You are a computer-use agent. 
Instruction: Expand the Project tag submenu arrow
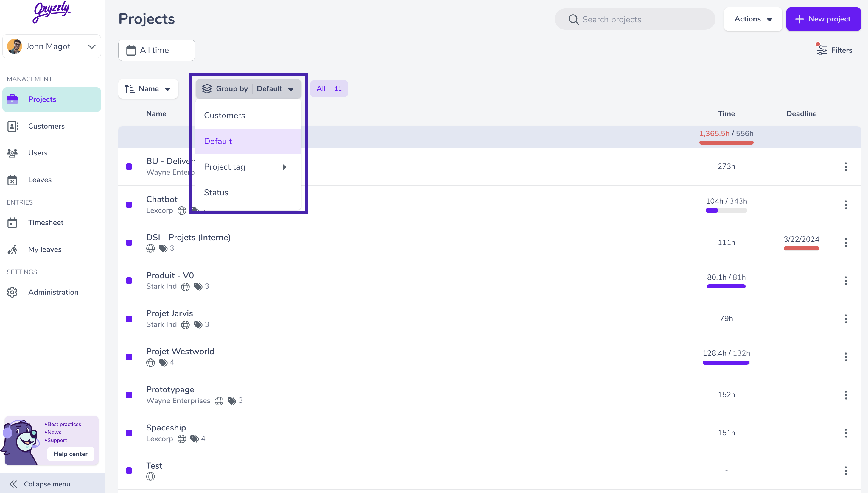[x=284, y=167]
